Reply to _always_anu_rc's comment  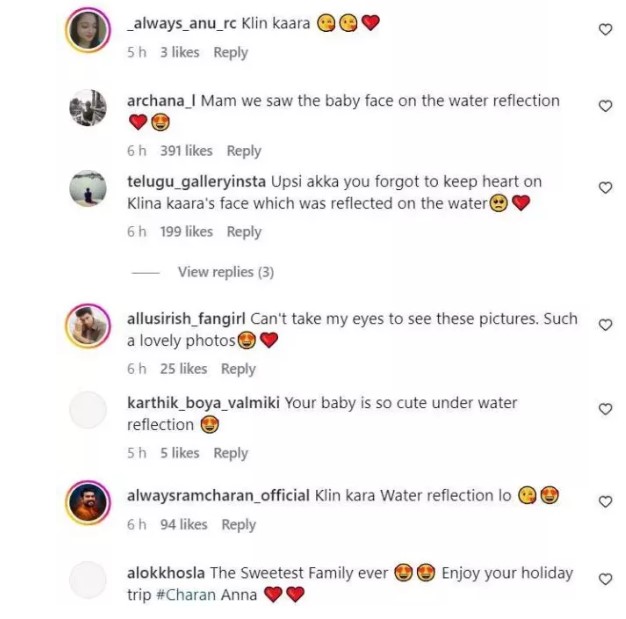click(230, 52)
